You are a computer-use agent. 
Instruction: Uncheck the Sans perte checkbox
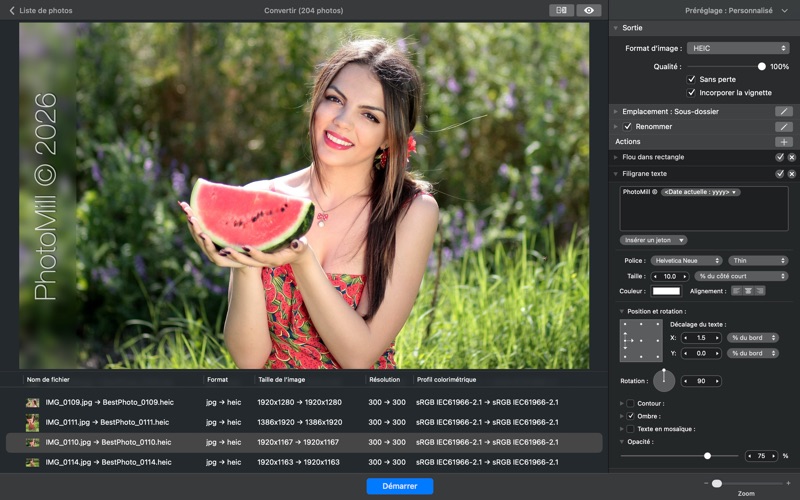pos(691,79)
